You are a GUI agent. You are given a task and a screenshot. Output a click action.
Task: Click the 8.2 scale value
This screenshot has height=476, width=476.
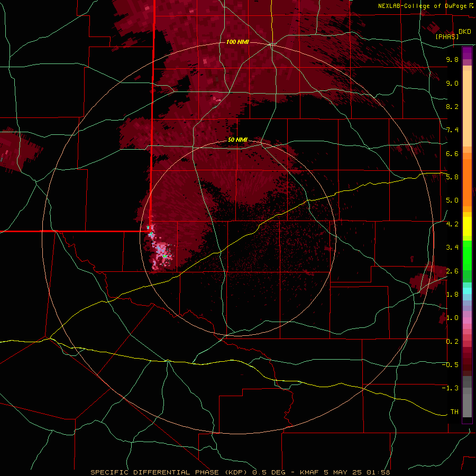[452, 106]
